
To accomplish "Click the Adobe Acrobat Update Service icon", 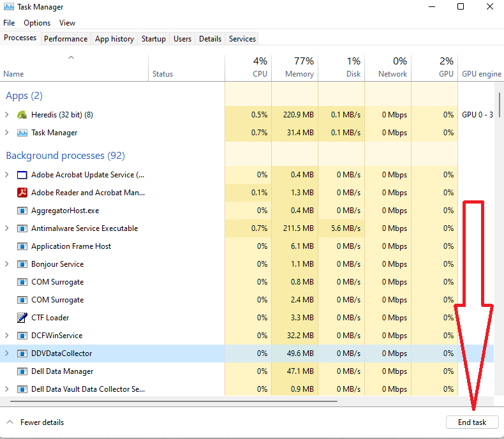I will [x=22, y=175].
